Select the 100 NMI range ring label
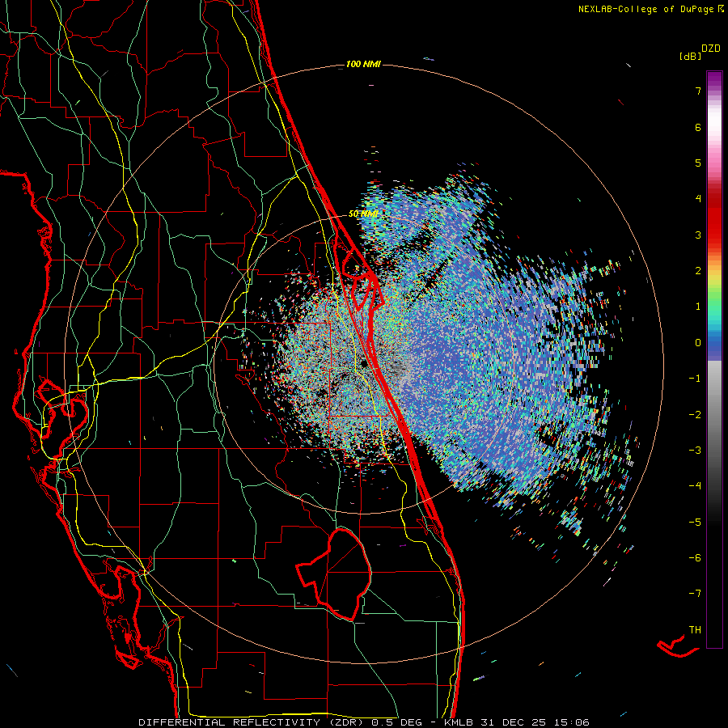The width and height of the screenshot is (728, 728). click(x=363, y=64)
